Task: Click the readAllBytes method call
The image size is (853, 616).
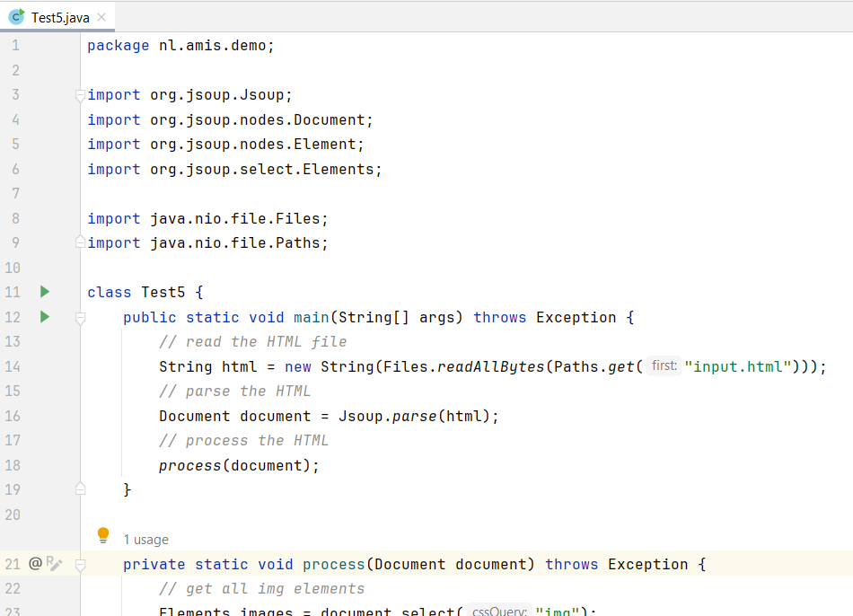Action: [x=490, y=366]
